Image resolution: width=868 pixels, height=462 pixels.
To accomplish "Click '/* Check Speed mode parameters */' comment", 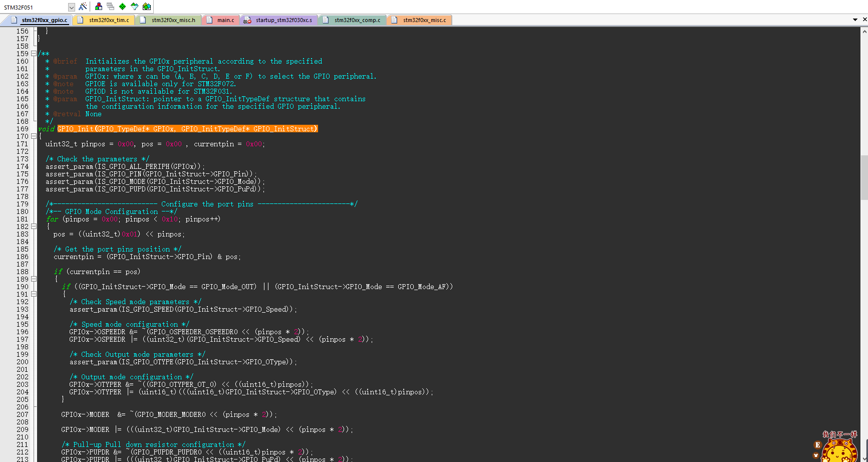I will click(x=135, y=302).
